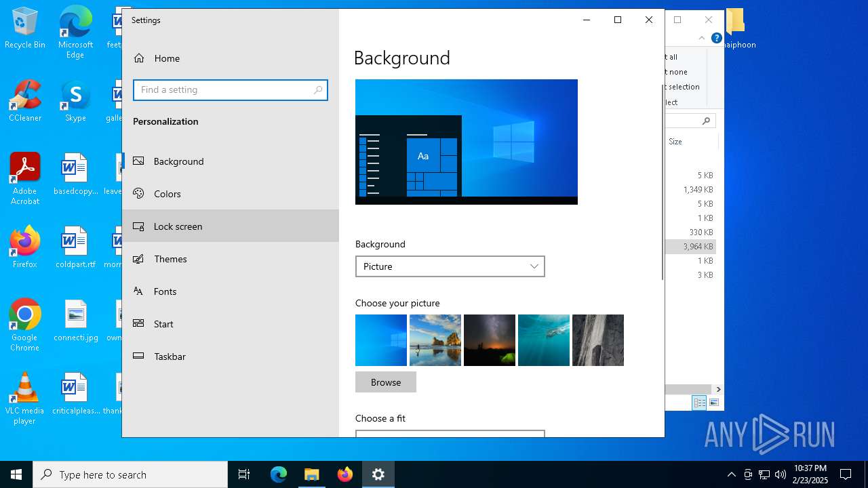
Task: Click Browse to choose a picture
Action: click(x=385, y=382)
